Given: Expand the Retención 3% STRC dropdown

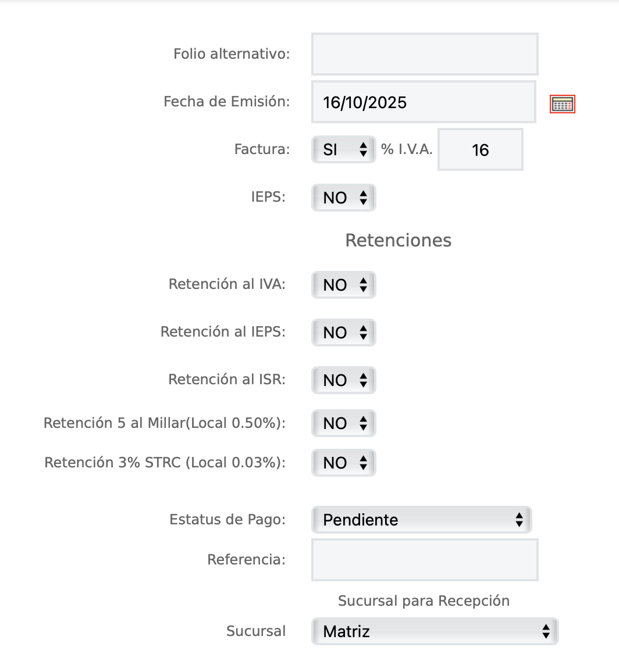Looking at the screenshot, I should tap(344, 463).
